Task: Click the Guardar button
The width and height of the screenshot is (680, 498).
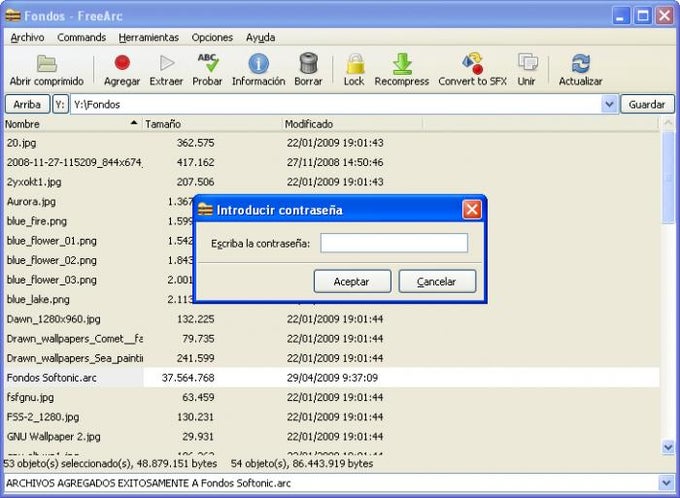Action: point(647,105)
